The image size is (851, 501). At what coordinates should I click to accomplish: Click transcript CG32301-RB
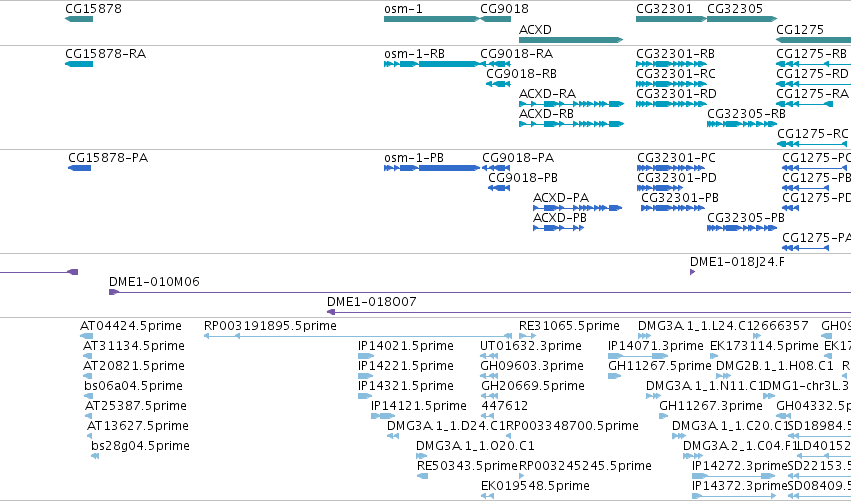click(x=676, y=54)
